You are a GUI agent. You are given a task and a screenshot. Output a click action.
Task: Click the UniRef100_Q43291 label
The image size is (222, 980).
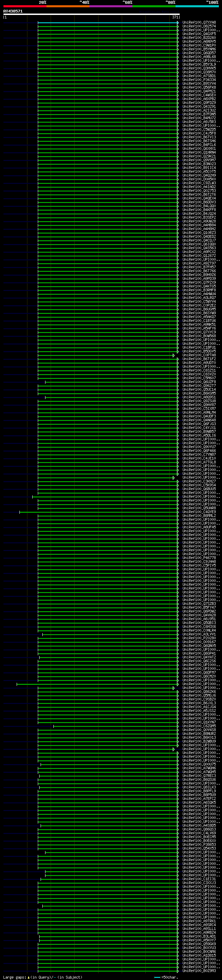(199, 106)
